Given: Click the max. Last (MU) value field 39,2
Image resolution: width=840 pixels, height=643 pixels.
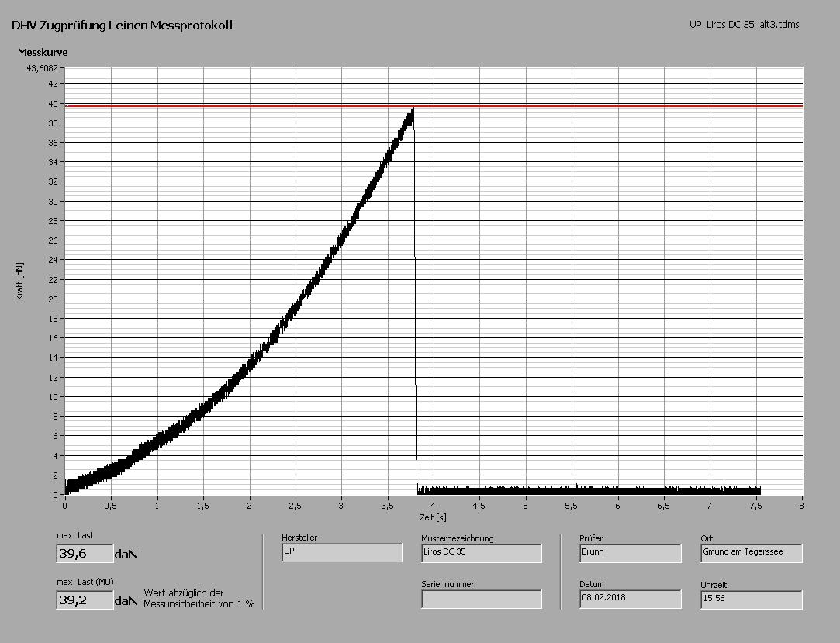Looking at the screenshot, I should tap(85, 600).
